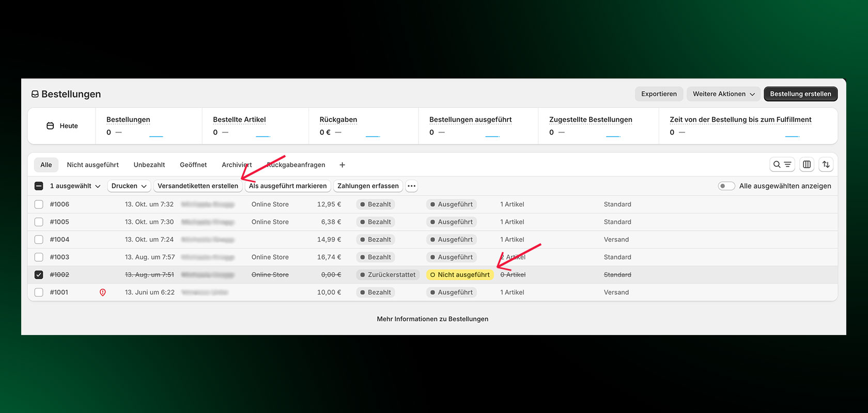This screenshot has width=868, height=413.
Task: Check the box for order #1005
Action: 39,222
